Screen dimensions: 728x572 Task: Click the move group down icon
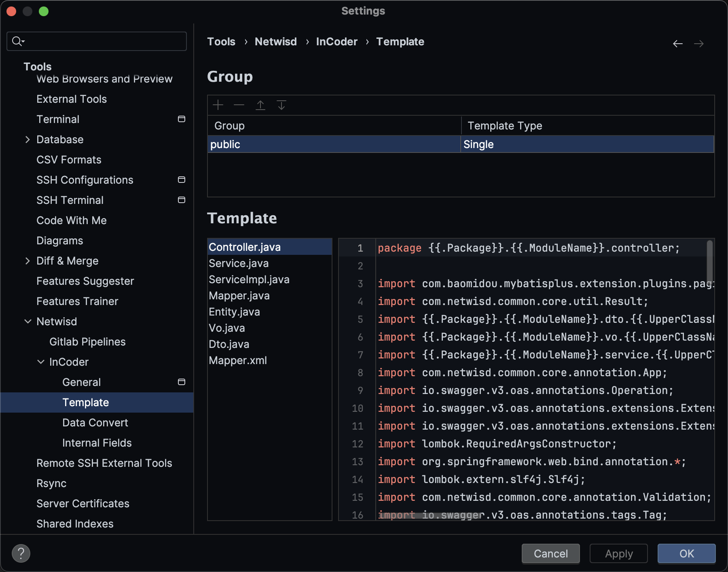(x=281, y=105)
